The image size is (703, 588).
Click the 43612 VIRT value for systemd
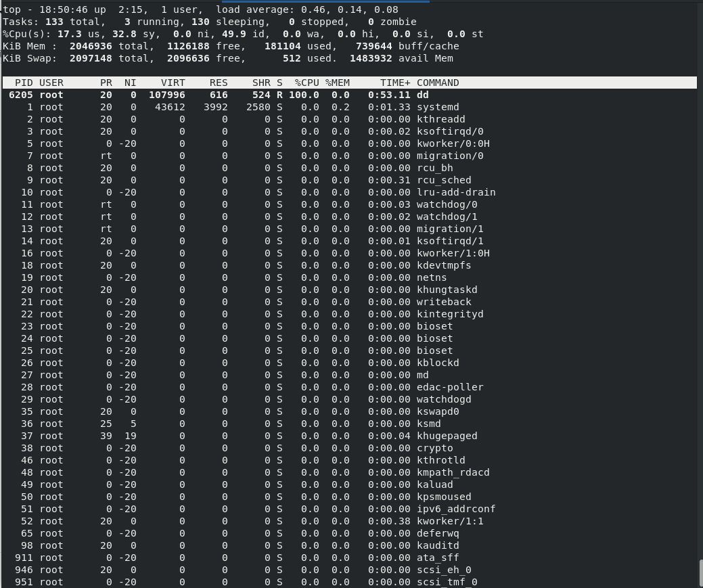click(170, 107)
